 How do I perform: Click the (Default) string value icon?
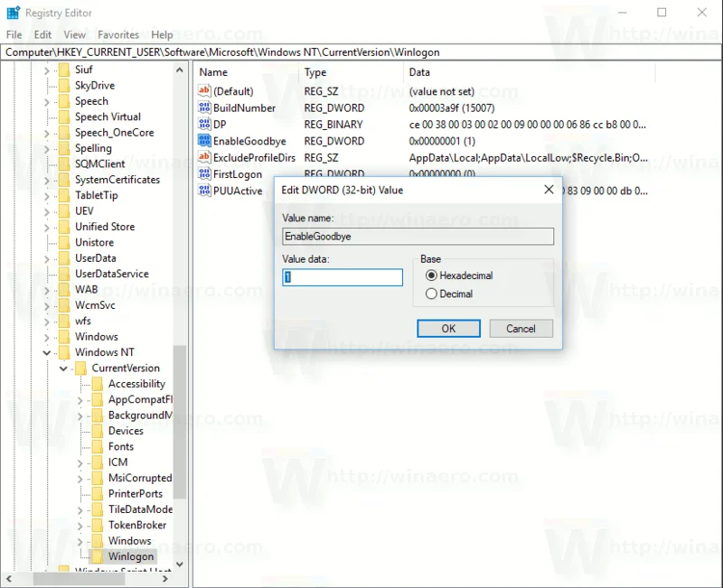click(x=204, y=91)
